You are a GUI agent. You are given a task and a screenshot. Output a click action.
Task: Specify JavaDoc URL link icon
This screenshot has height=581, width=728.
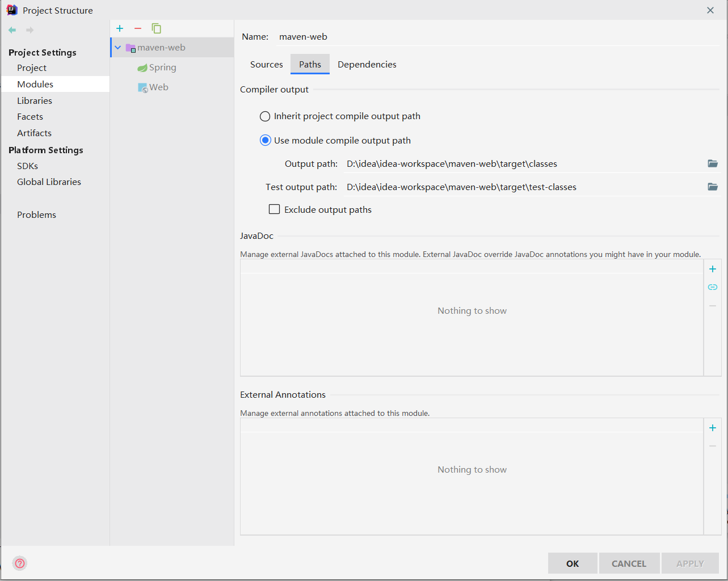(x=713, y=287)
